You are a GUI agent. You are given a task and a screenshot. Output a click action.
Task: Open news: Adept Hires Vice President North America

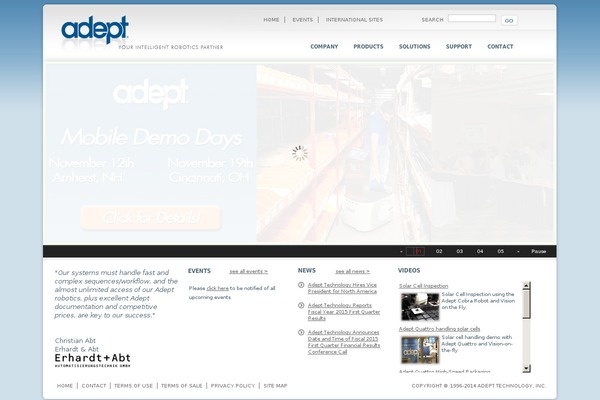click(342, 288)
